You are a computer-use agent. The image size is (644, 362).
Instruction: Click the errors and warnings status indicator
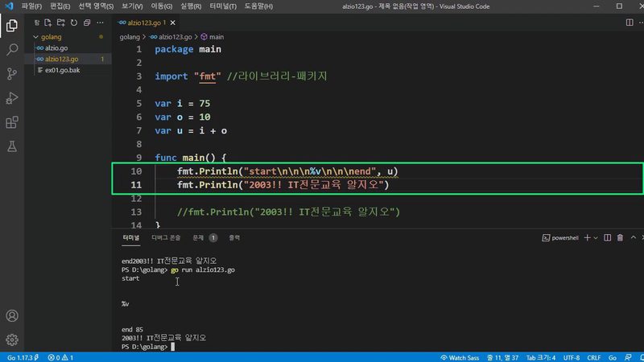[60, 357]
